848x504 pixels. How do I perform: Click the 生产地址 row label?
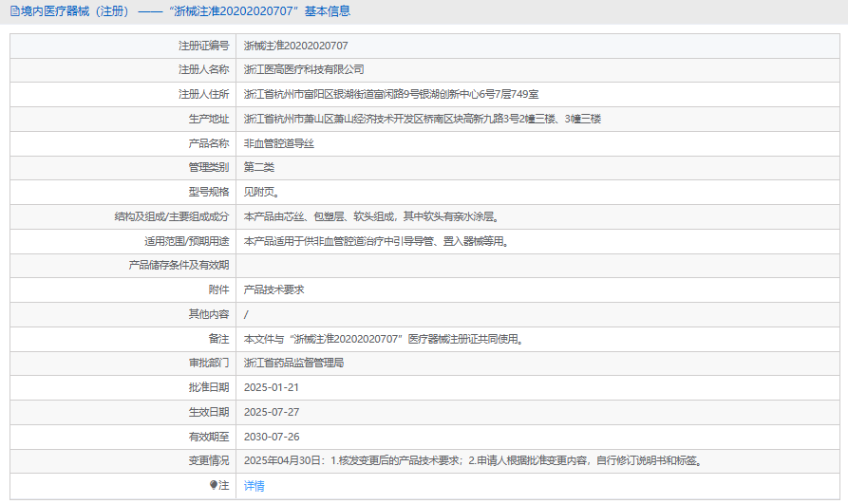(x=209, y=119)
